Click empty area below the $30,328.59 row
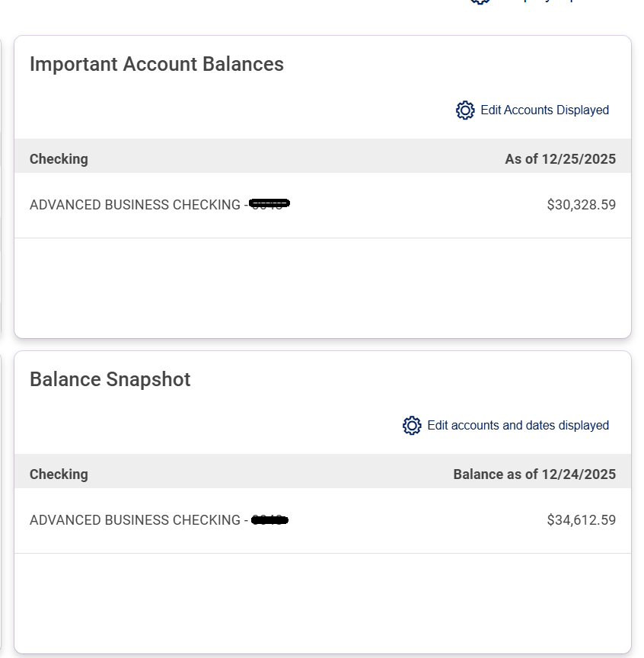 (x=323, y=286)
